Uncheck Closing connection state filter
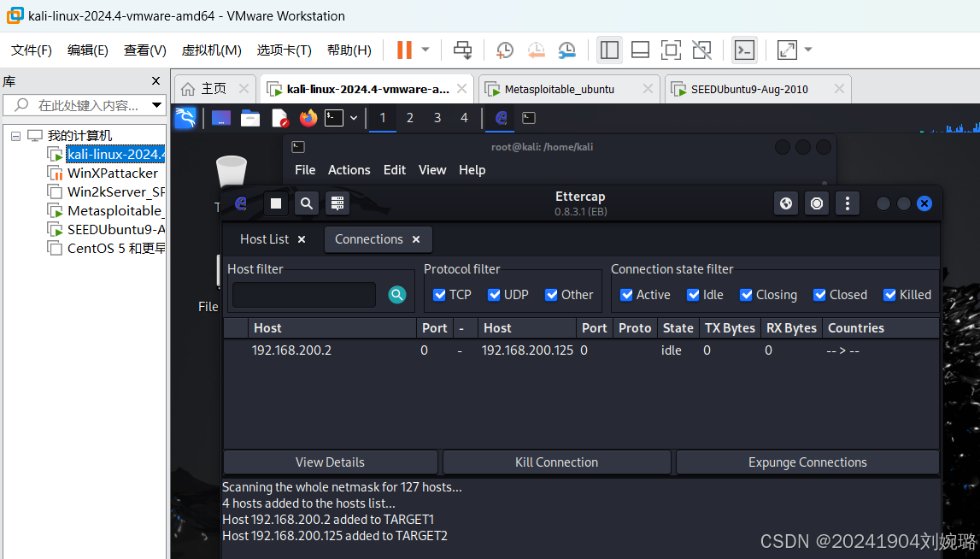This screenshot has height=559, width=980. (x=746, y=295)
